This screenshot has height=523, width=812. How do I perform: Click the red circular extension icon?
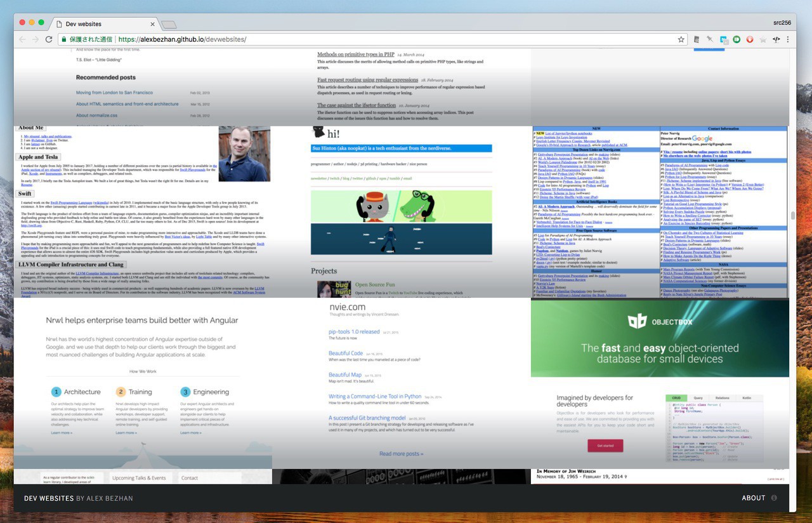coord(750,39)
